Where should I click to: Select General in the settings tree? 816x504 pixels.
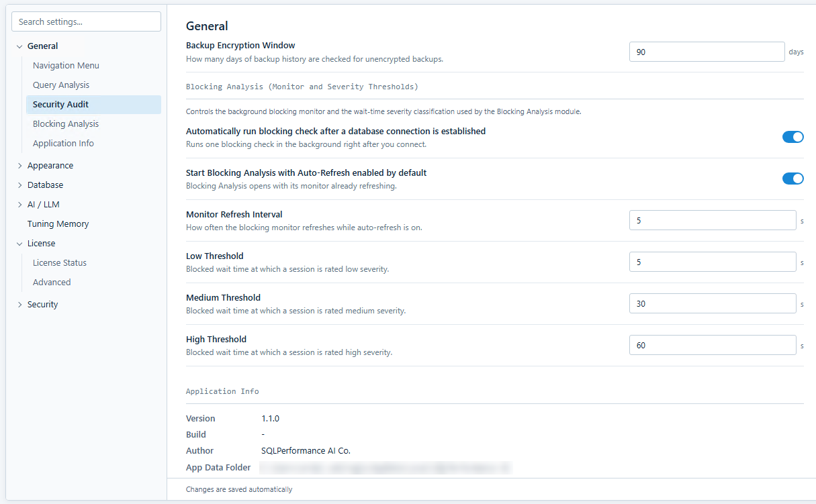click(x=42, y=46)
